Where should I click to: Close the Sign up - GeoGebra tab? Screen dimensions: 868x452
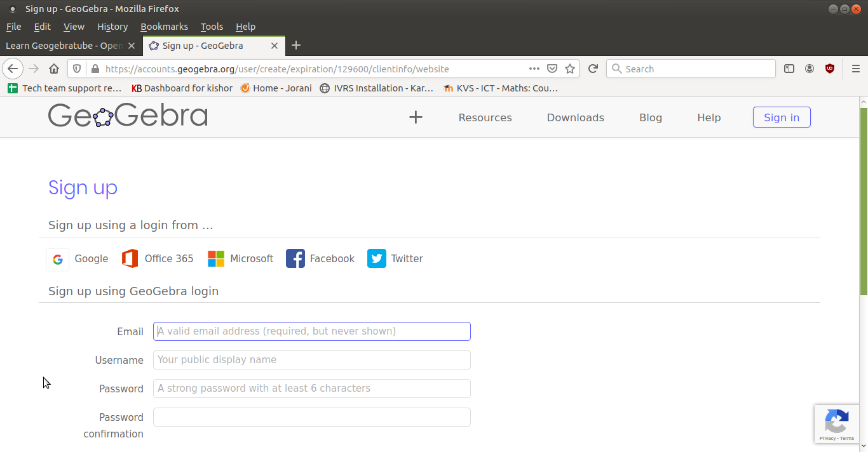pos(275,46)
